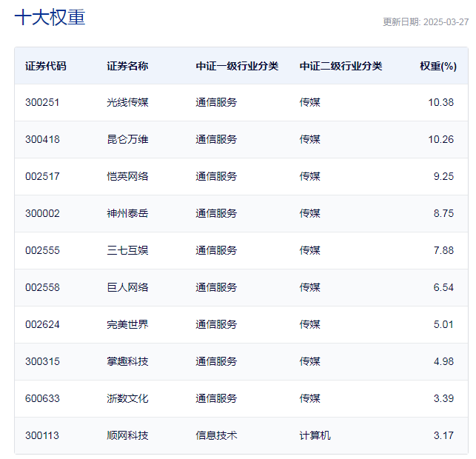Click the 完美世界 name cell
The width and height of the screenshot is (476, 459).
(127, 324)
